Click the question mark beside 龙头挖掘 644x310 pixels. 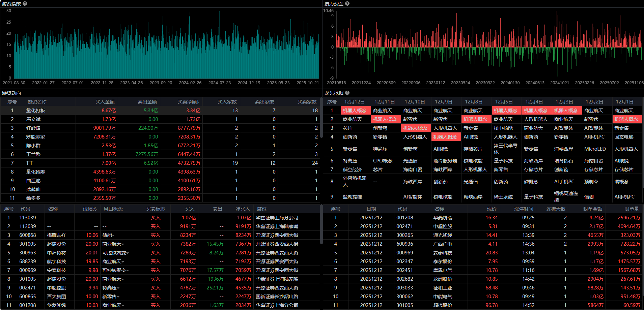[347, 93]
